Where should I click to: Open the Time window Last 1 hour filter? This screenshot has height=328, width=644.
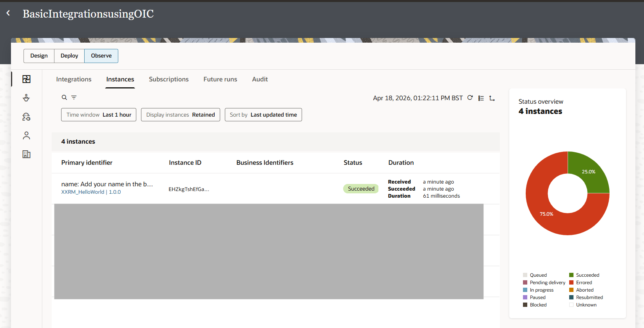[99, 115]
